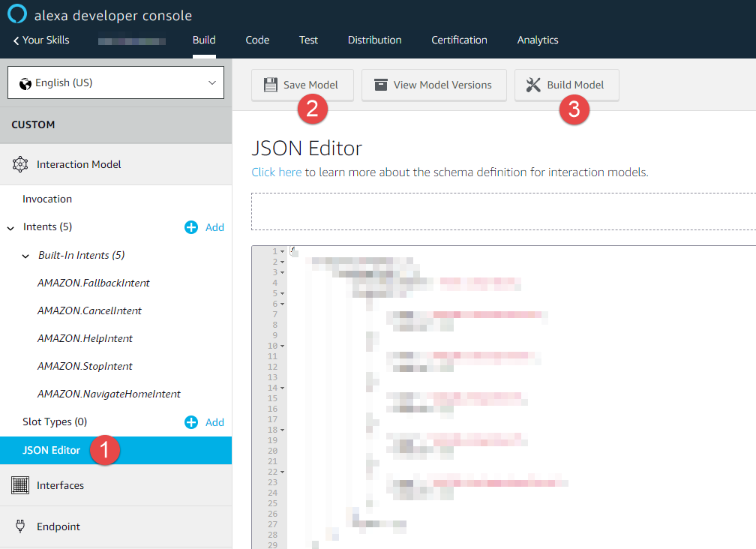Viewport: 756px width, 549px height.
Task: Fold code at line 6 arrow
Action: click(283, 304)
